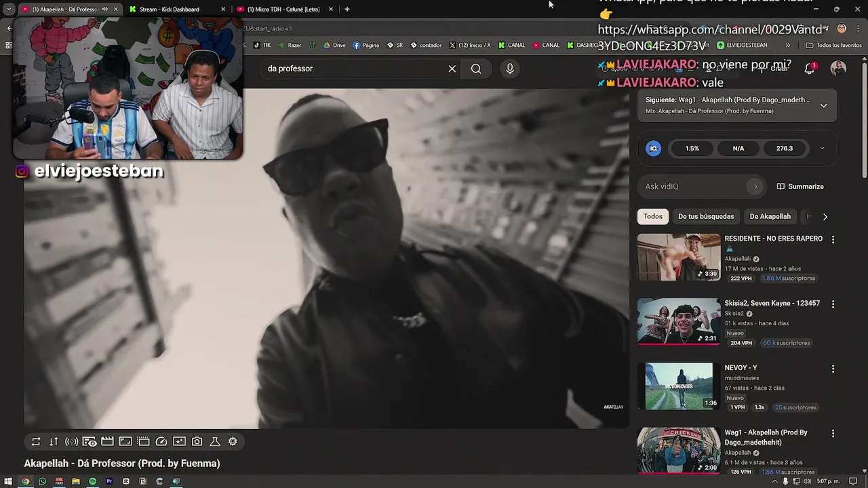Screen dimensions: 868x488
Task: Open the Drive bookmark
Action: [334, 45]
